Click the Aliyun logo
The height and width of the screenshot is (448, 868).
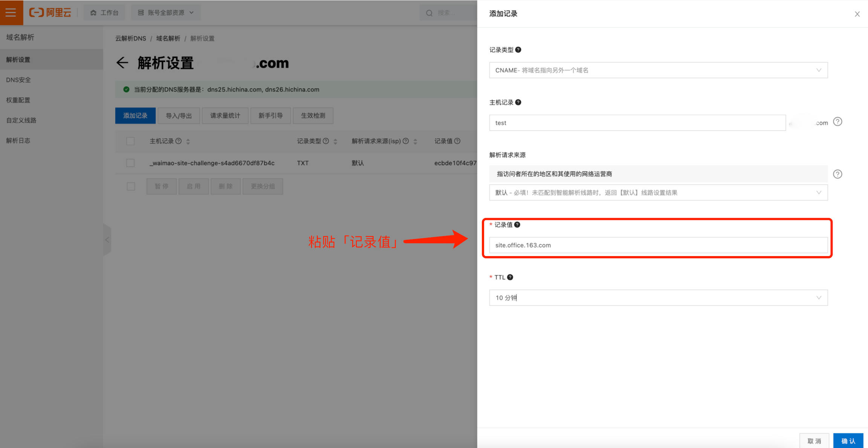click(50, 12)
